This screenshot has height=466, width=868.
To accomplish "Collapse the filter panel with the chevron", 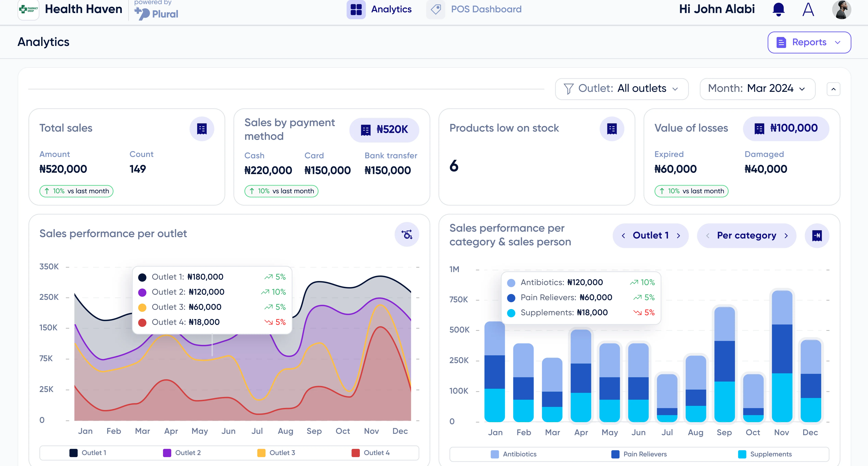I will (833, 89).
